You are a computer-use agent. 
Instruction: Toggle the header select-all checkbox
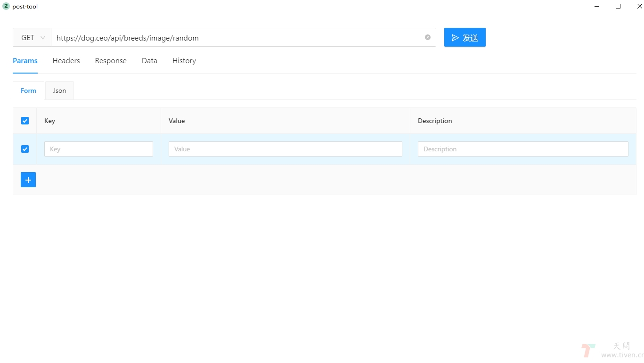pos(25,121)
